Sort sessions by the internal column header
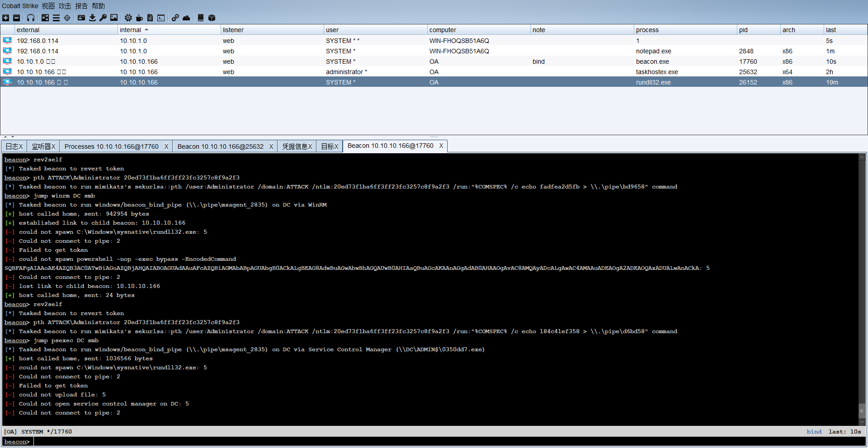The image size is (868, 448). point(169,30)
